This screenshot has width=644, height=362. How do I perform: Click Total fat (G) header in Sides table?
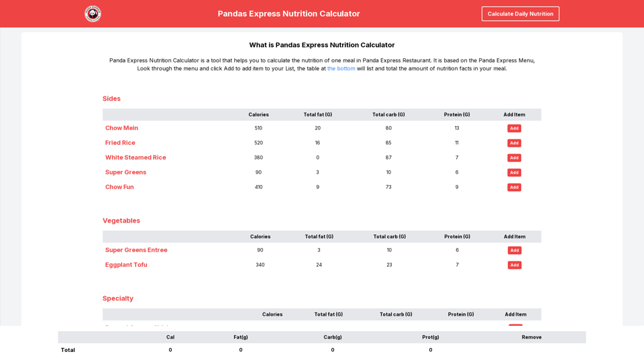(x=317, y=115)
